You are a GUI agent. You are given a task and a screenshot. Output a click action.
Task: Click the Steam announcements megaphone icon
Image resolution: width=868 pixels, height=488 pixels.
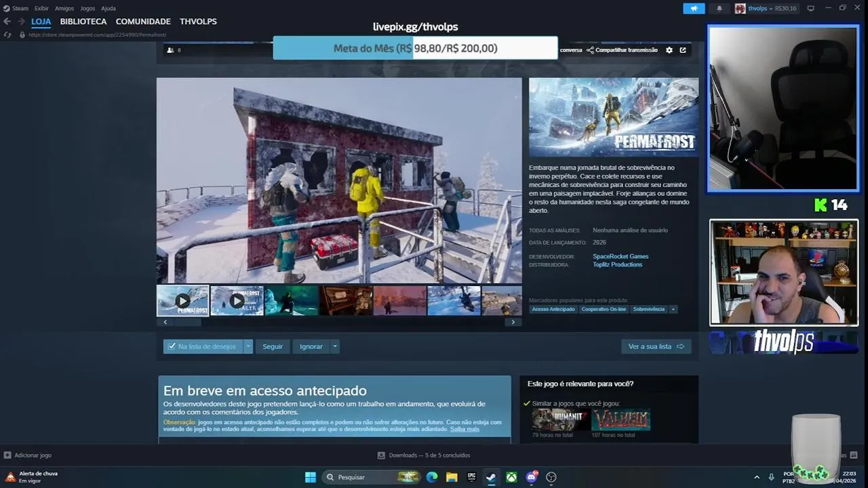point(693,9)
